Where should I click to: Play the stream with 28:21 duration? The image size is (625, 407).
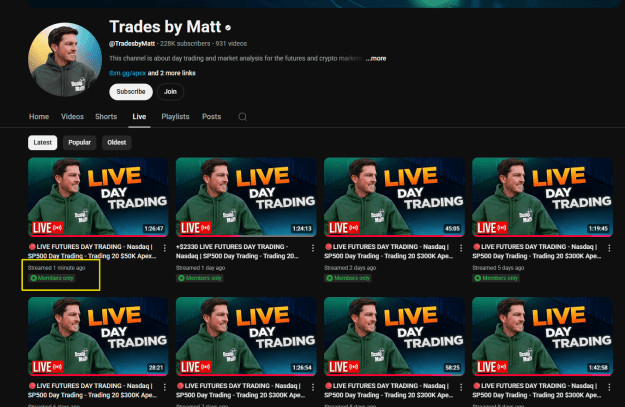(98, 336)
